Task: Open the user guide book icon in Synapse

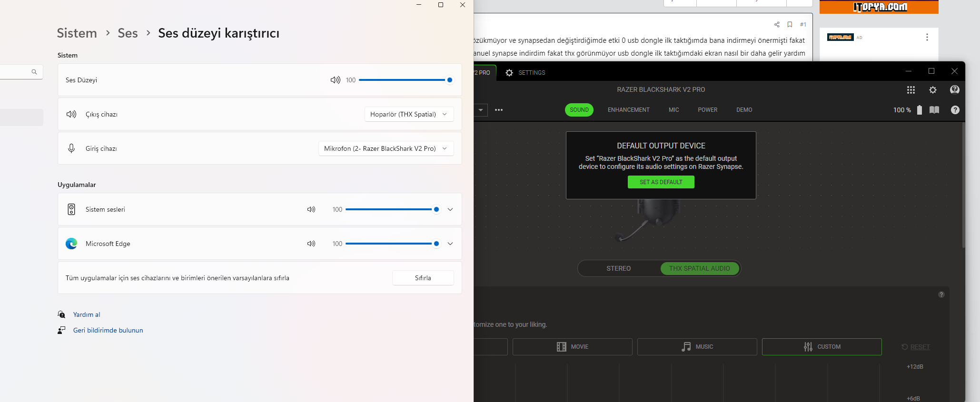Action: (934, 110)
